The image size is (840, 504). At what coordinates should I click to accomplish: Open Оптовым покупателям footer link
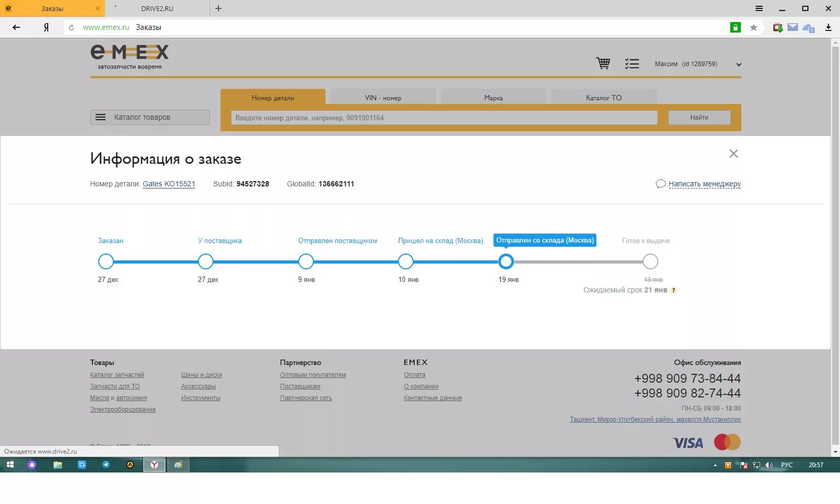[x=313, y=375]
